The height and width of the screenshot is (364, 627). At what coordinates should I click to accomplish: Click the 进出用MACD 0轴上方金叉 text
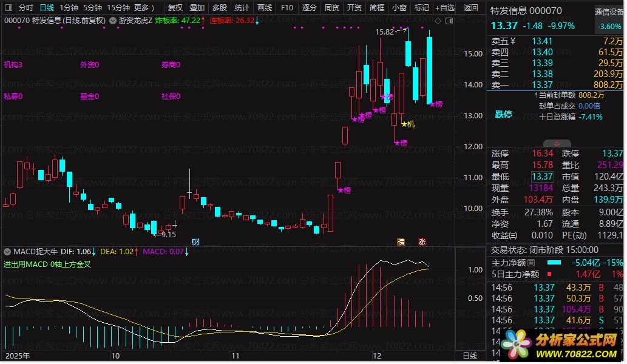coord(47,265)
